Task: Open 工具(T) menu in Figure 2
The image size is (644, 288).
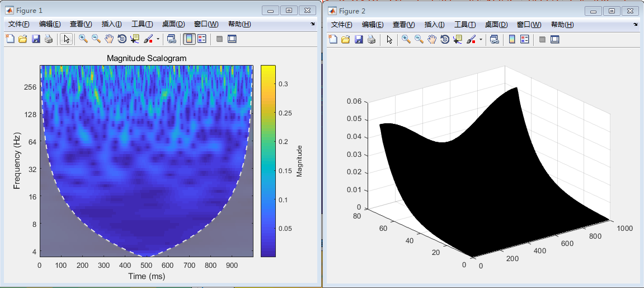Action: [465, 25]
